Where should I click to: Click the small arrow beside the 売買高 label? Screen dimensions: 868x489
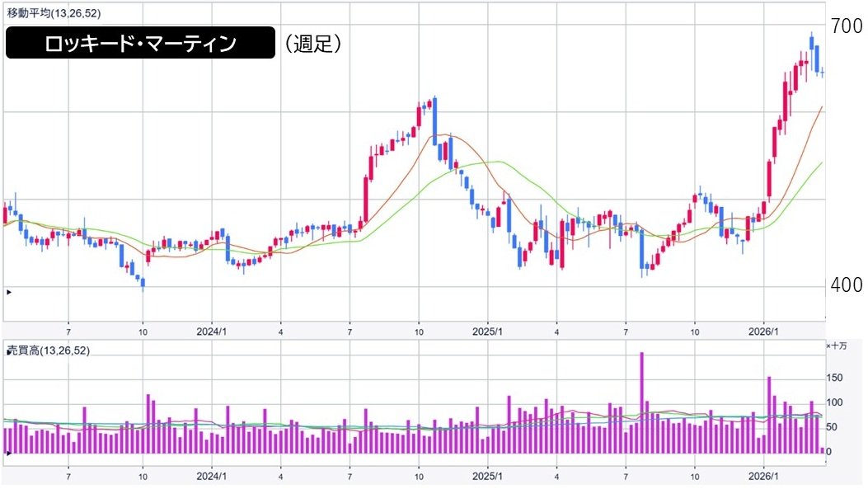[9, 351]
